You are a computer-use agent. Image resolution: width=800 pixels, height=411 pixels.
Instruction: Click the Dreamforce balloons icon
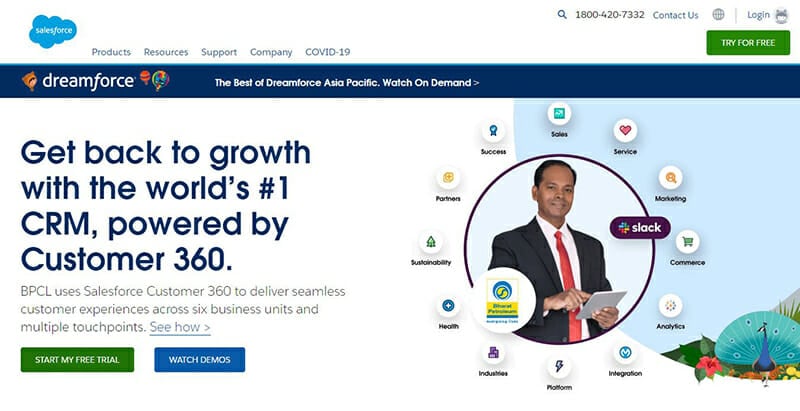(x=155, y=80)
